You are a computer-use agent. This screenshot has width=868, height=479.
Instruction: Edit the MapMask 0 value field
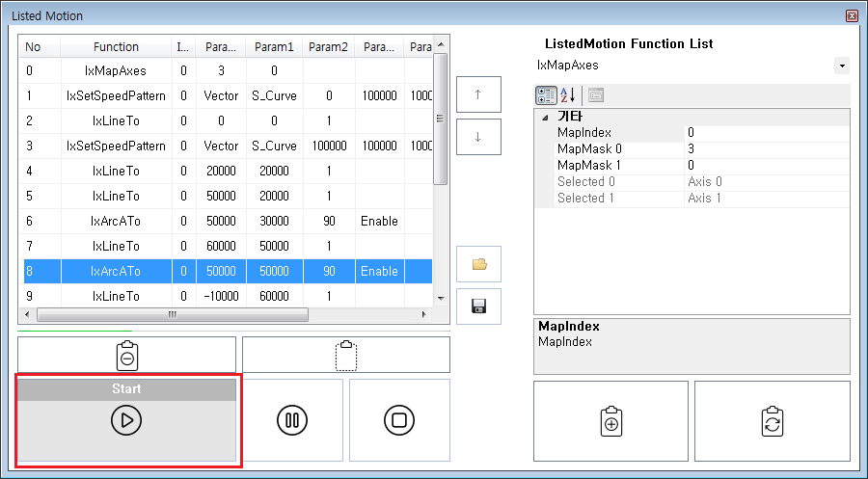coord(766,149)
